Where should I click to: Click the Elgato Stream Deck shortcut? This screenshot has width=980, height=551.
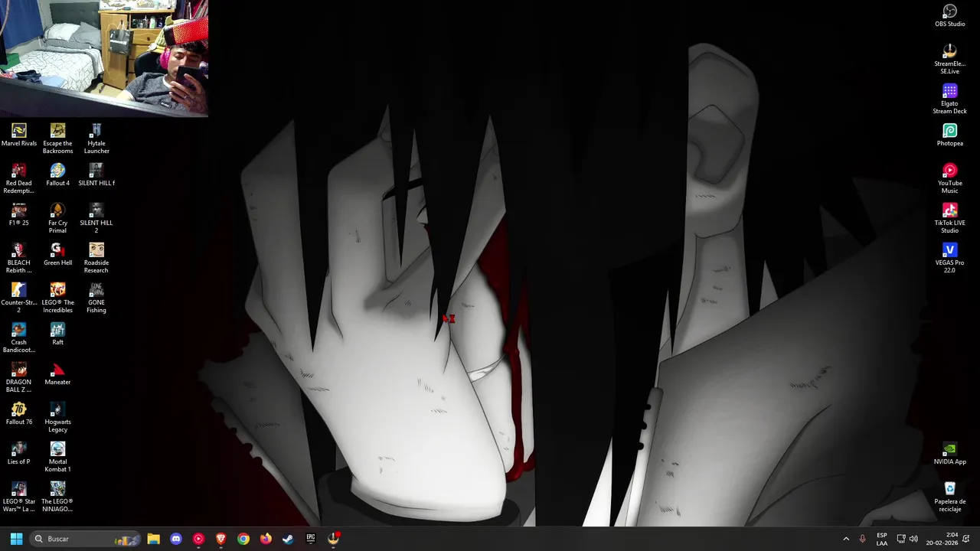(x=949, y=99)
